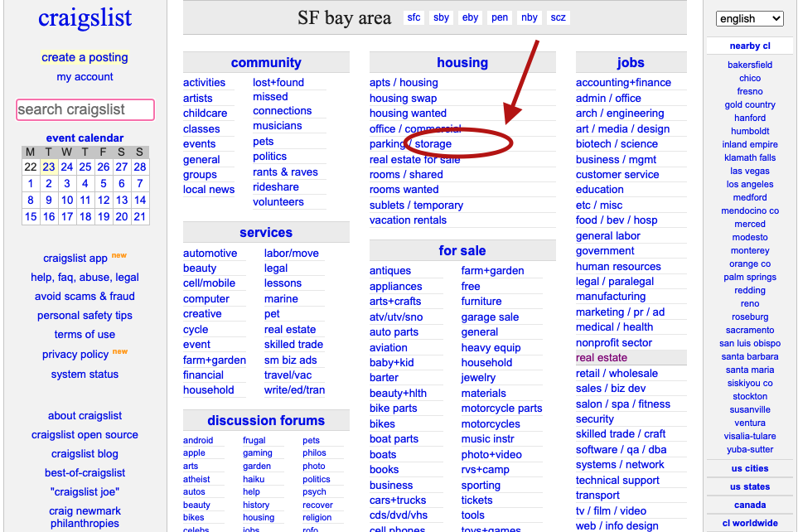
Task: Open the avoid scams & fraud page
Action: point(85,296)
